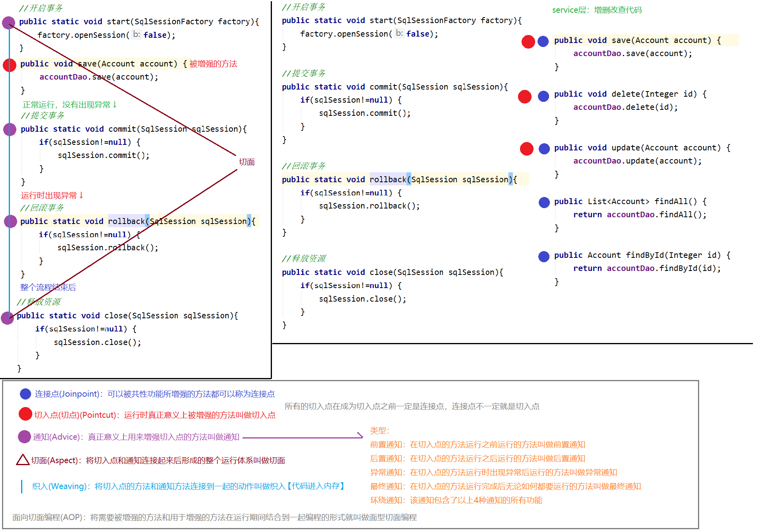This screenshot has width=778, height=532.
Task: Click the Aspect triangle legend symbol
Action: click(x=23, y=460)
